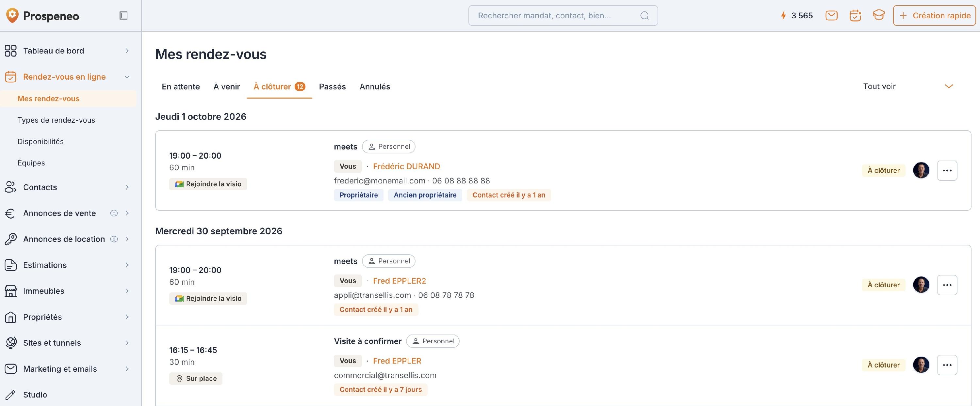Click the Tableau de bord grid icon

[11, 51]
